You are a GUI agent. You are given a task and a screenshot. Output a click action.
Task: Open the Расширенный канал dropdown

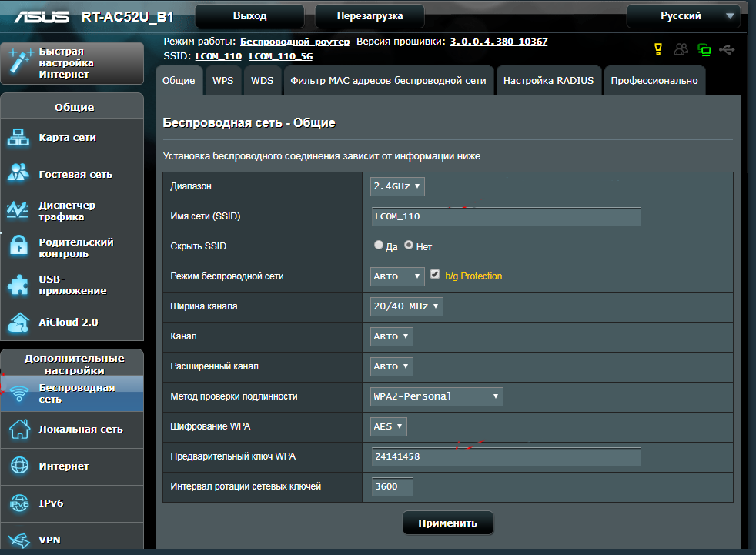tap(392, 366)
